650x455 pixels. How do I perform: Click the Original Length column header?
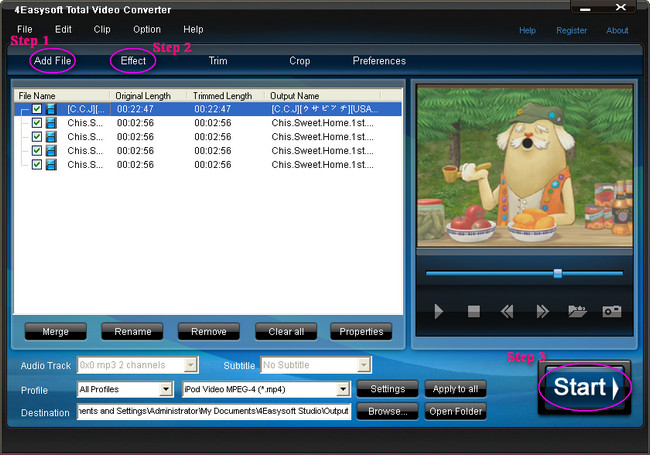tap(148, 96)
